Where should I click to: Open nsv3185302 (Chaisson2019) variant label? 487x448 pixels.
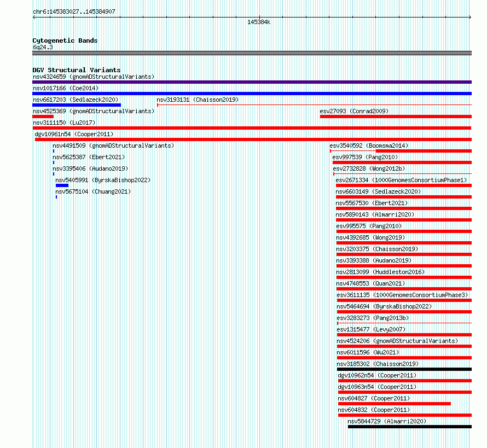pyautogui.click(x=378, y=364)
